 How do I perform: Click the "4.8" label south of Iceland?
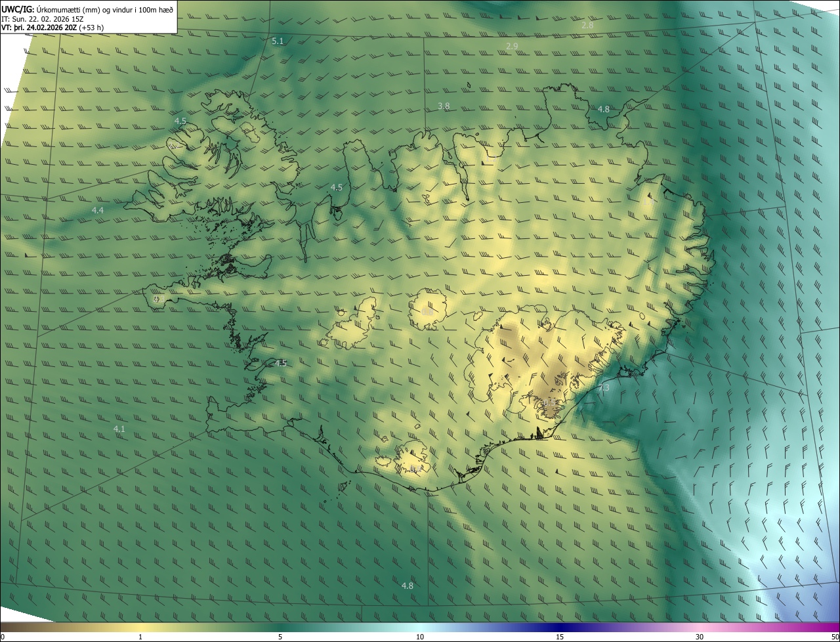407,586
